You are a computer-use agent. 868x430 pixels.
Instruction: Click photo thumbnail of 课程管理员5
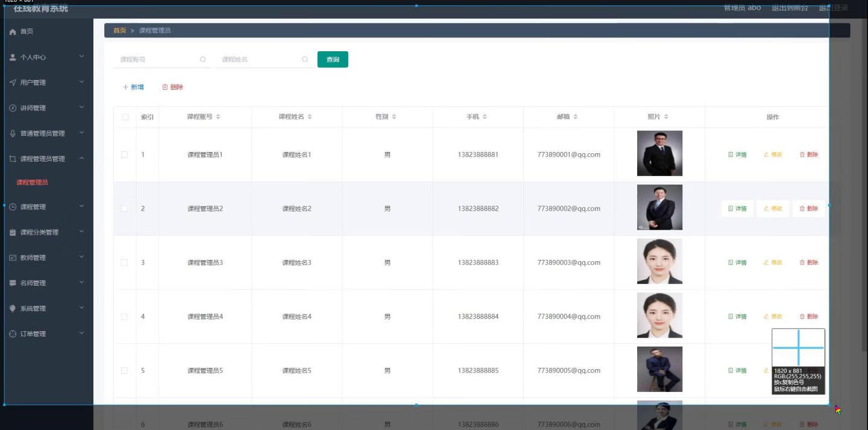tap(659, 369)
